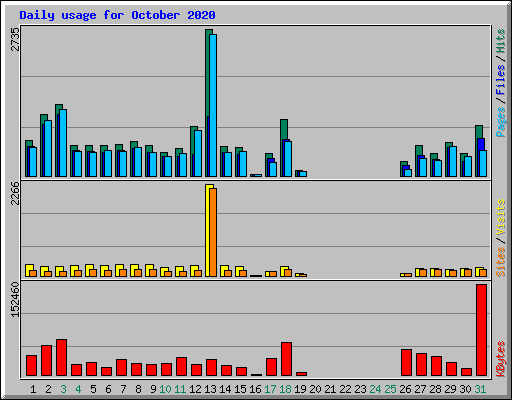Viewport: 512px width, 400px height.
Task: Click the day 29 axis label
Action: coord(450,389)
